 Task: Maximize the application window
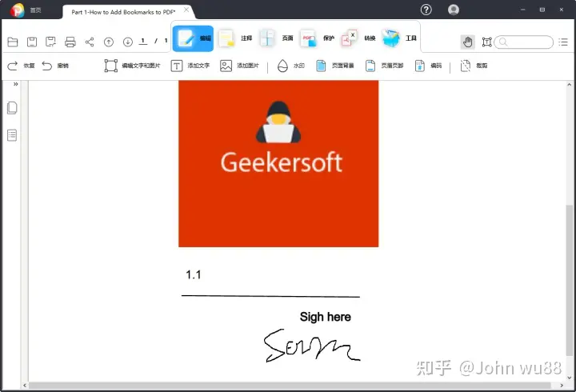(542, 10)
